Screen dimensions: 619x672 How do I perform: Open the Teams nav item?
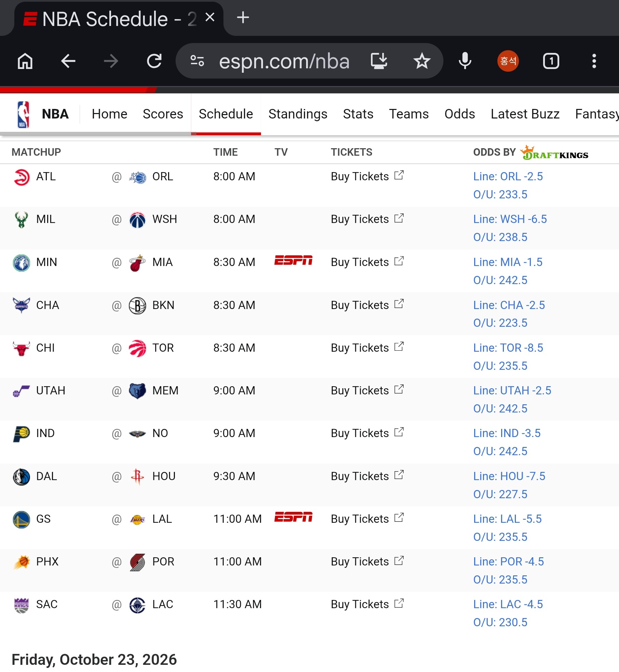coord(409,114)
